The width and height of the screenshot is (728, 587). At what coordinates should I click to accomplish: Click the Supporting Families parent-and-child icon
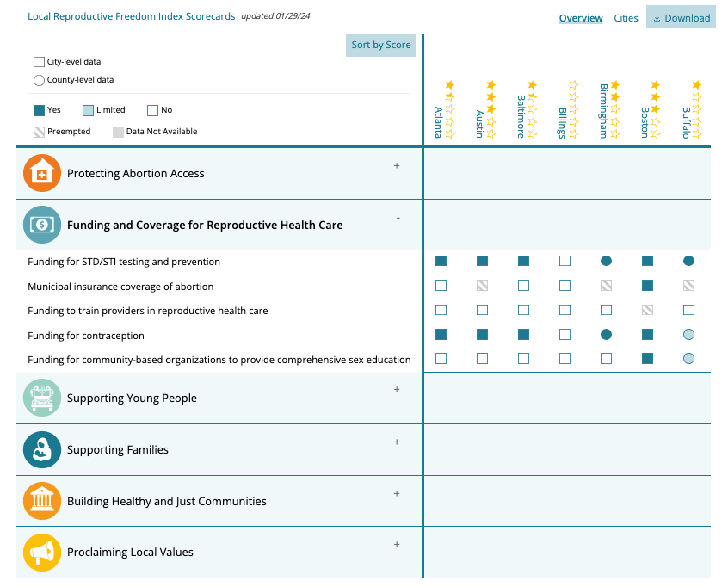tap(42, 449)
